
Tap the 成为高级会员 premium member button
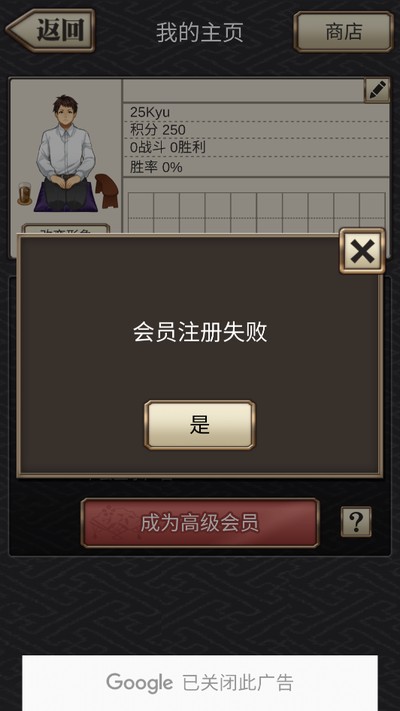pos(200,523)
